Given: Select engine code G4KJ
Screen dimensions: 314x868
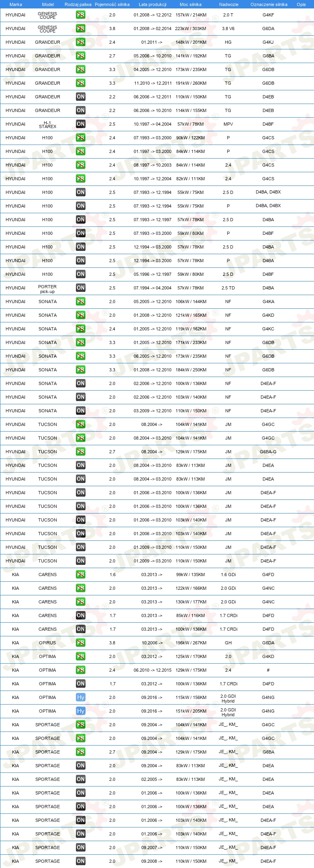Looking at the screenshot, I should coord(268,42).
